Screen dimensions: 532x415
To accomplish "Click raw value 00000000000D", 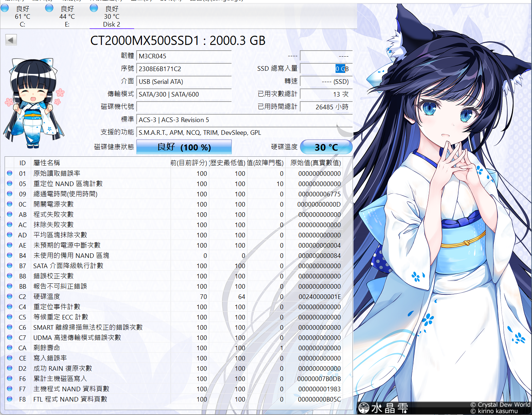I will pos(319,204).
